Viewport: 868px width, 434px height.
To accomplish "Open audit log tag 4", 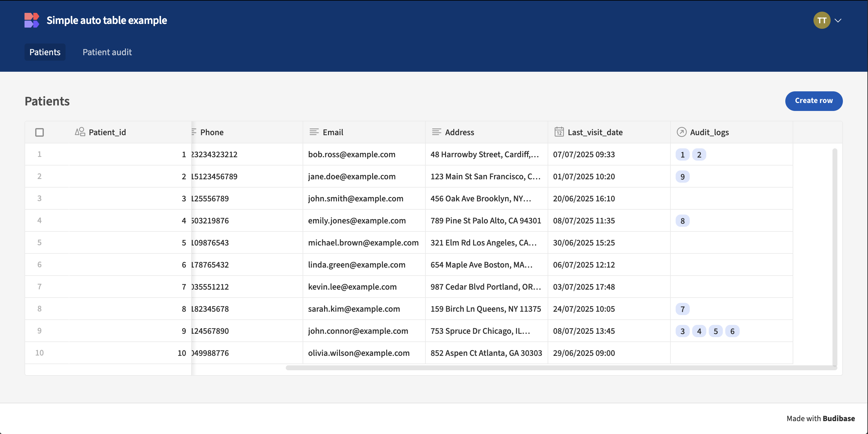I will (x=699, y=331).
